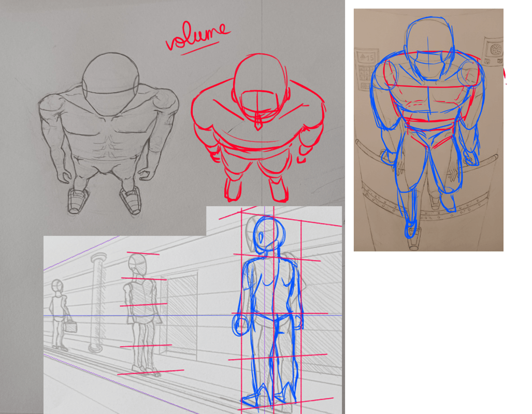The width and height of the screenshot is (532, 414).
Task: Click the red sketch figure's foot
Action: [x=234, y=190]
